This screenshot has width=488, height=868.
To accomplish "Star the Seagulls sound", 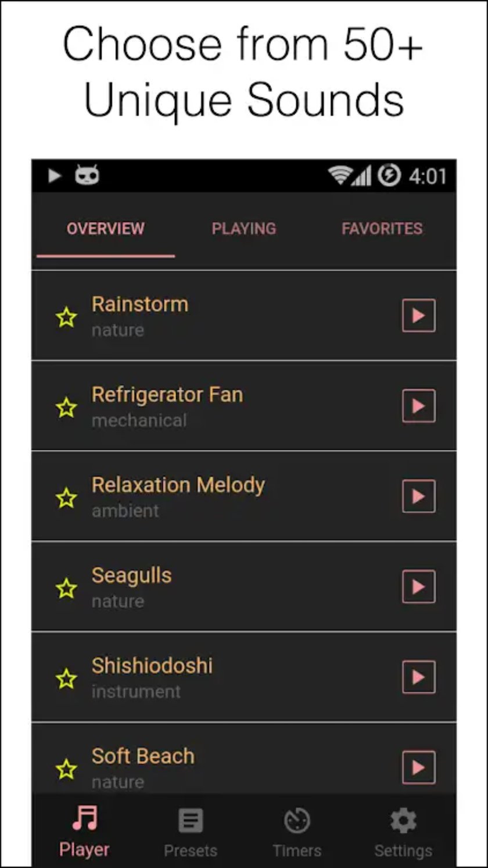I will (66, 588).
